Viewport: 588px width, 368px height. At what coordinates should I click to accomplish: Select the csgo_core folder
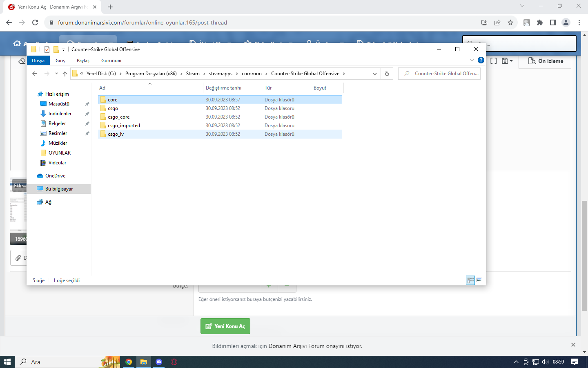pos(220,117)
